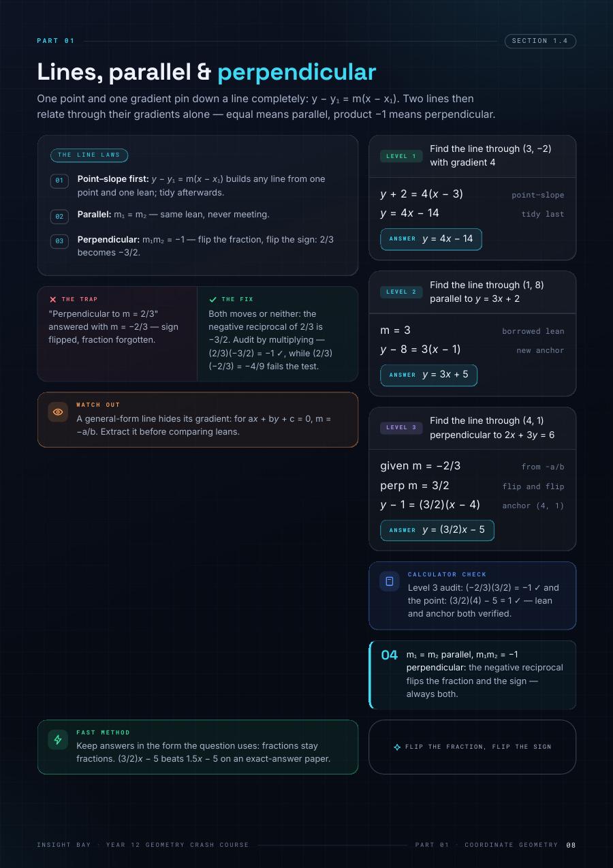This screenshot has height=868, width=613.
Task: Click the calculator icon in Calculator Check
Action: [390, 581]
